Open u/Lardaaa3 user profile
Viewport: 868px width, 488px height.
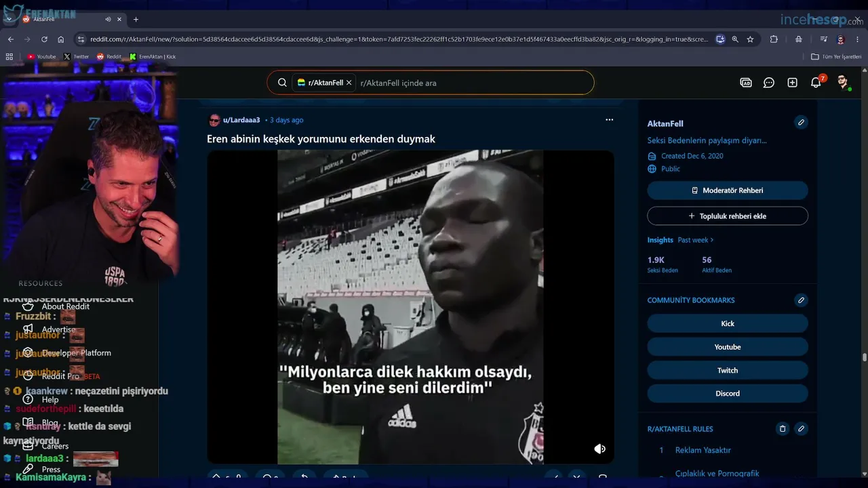[241, 120]
